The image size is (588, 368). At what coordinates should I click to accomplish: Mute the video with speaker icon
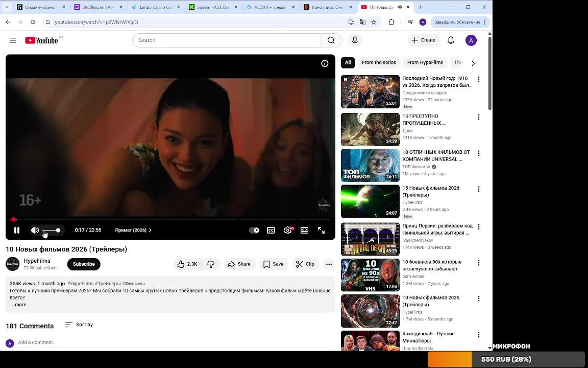click(35, 230)
